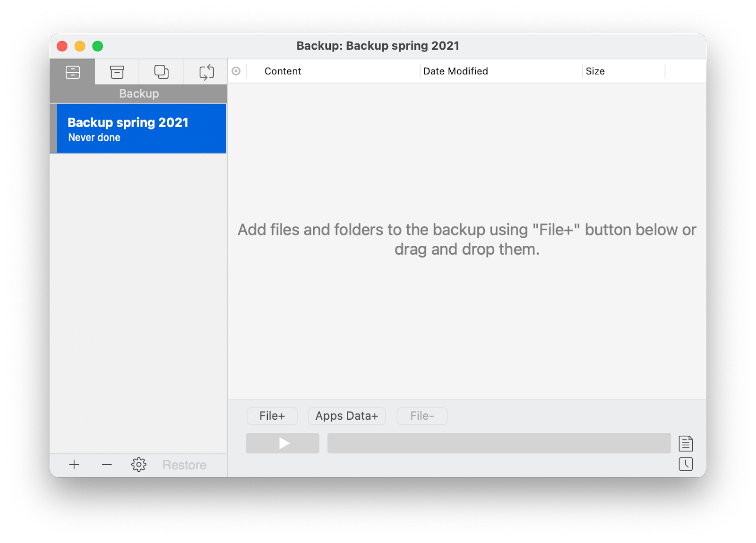
Task: Select the Backup mode icon
Action: tap(72, 72)
